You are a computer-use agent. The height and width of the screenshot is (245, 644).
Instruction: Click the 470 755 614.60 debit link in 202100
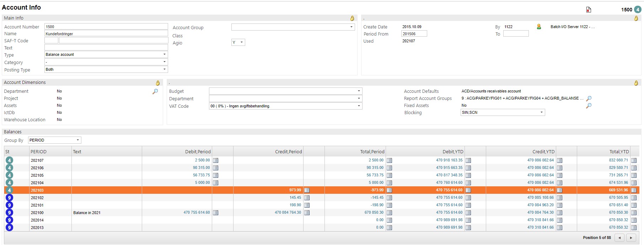(197, 213)
